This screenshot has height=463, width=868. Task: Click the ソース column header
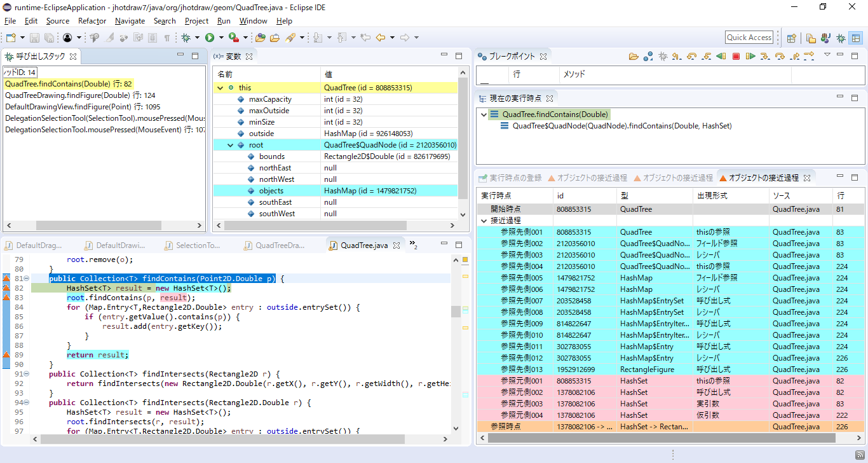[801, 195]
